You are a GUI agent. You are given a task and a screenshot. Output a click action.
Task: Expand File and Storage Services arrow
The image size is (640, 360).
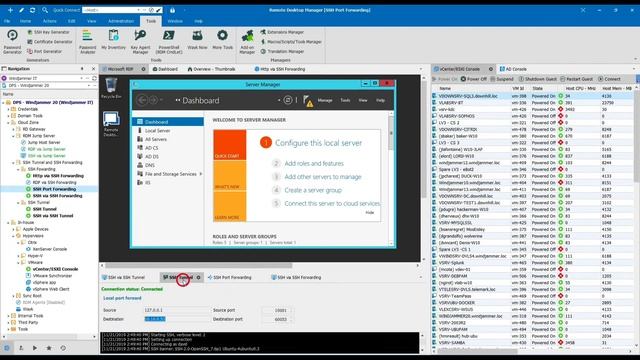click(x=201, y=174)
